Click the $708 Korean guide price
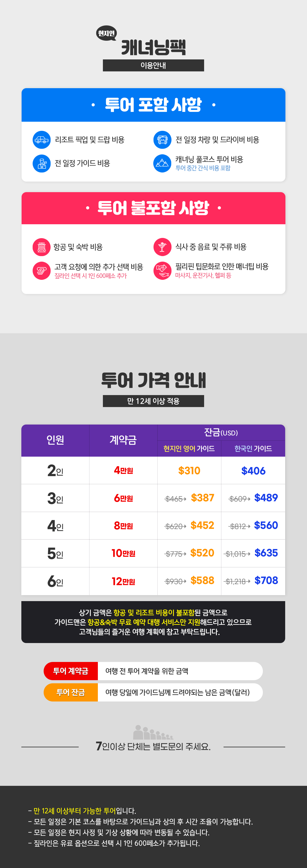 tap(266, 581)
